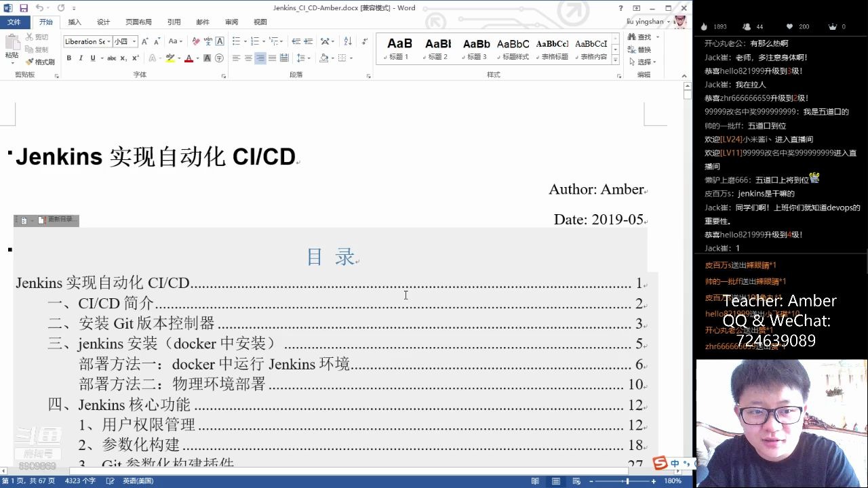This screenshot has width=868, height=488.
Task: Apply the yellow text highlight color
Action: 170,58
